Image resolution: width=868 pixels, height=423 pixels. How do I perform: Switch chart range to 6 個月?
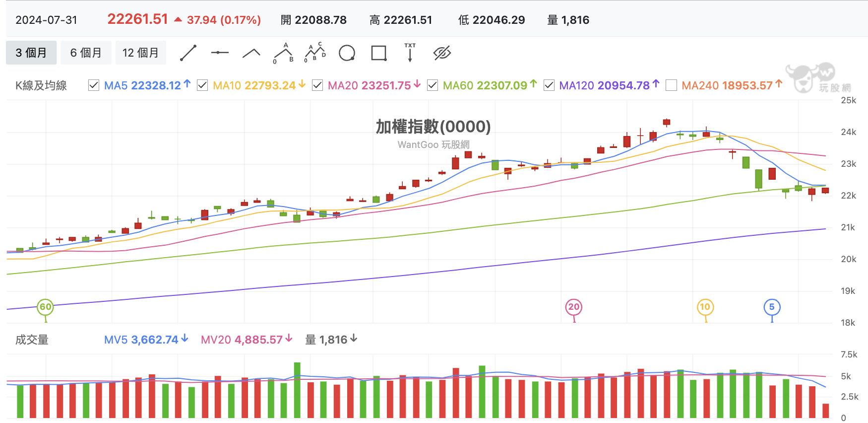click(86, 53)
